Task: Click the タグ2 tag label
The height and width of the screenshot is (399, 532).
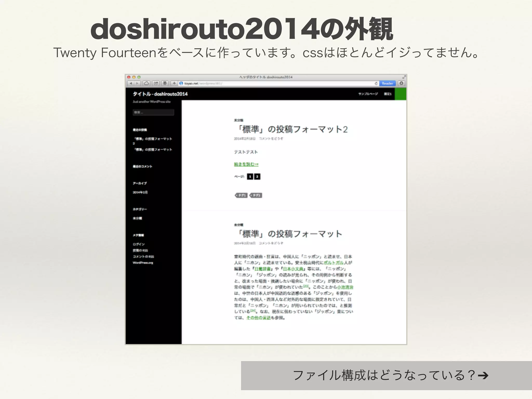Action: (256, 195)
